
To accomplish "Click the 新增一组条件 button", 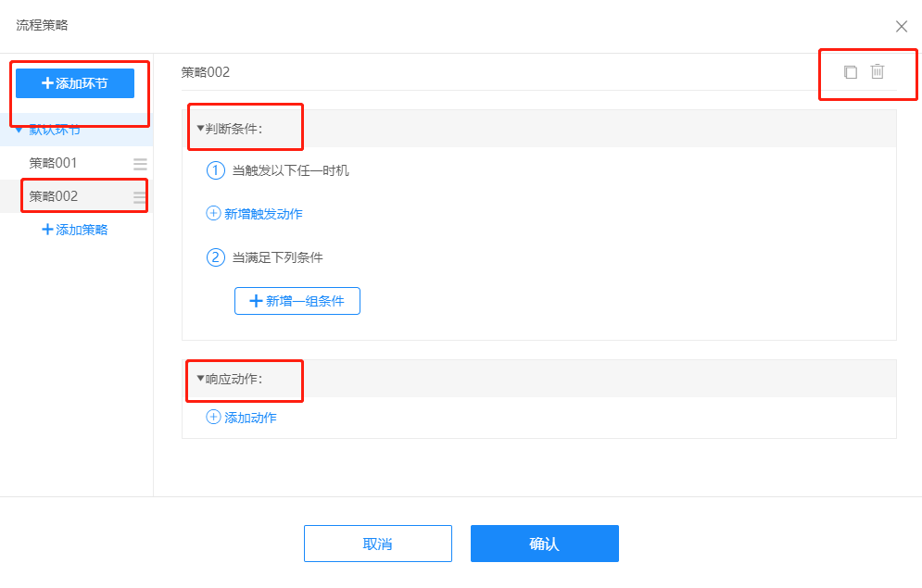I will point(297,301).
